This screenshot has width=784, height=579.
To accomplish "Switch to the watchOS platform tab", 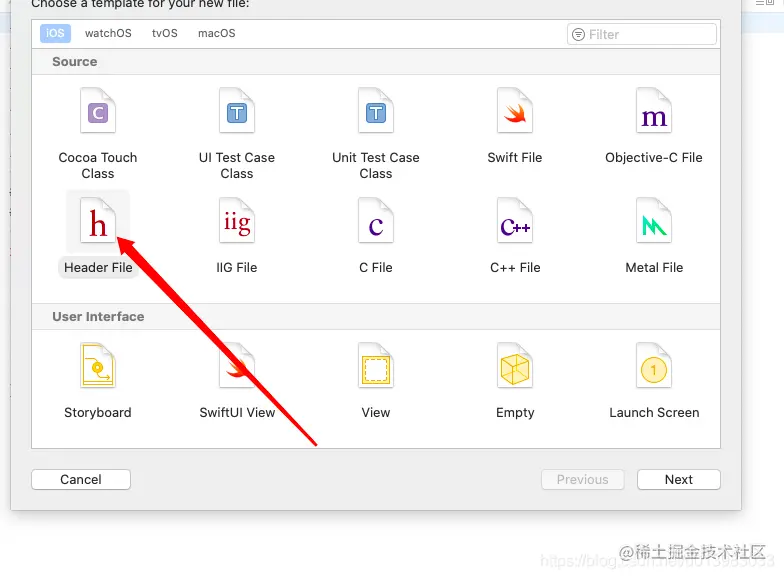I will [x=108, y=34].
